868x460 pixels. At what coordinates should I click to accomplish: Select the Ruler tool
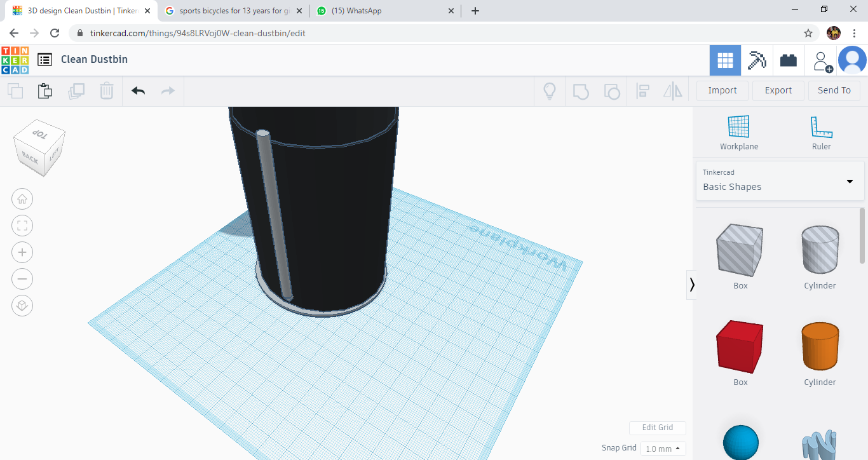(x=821, y=133)
